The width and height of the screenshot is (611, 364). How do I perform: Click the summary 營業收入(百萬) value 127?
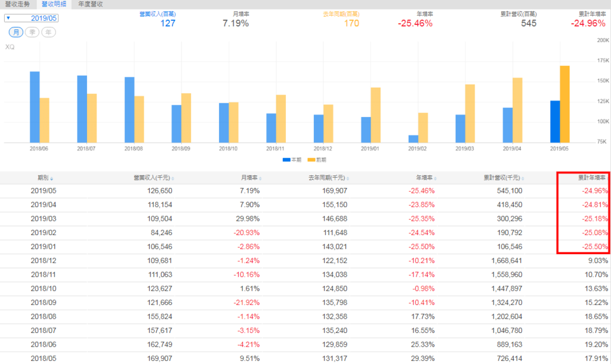(168, 23)
